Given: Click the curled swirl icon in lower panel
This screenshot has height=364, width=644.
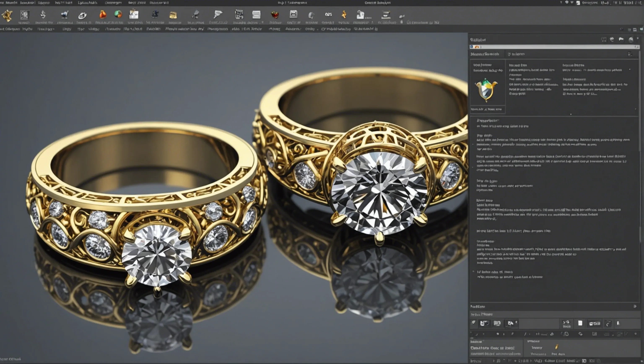Looking at the screenshot, I should [608, 324].
